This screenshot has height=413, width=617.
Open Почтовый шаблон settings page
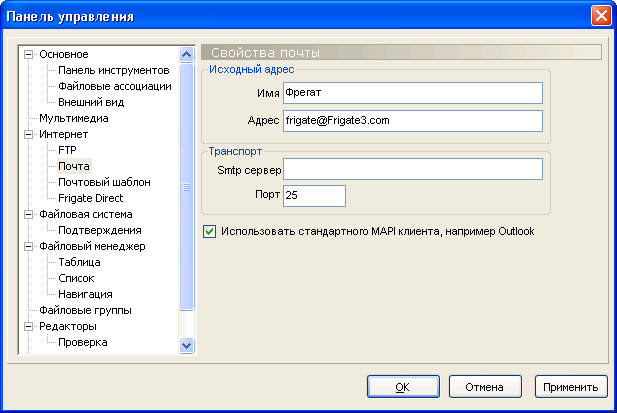(104, 182)
